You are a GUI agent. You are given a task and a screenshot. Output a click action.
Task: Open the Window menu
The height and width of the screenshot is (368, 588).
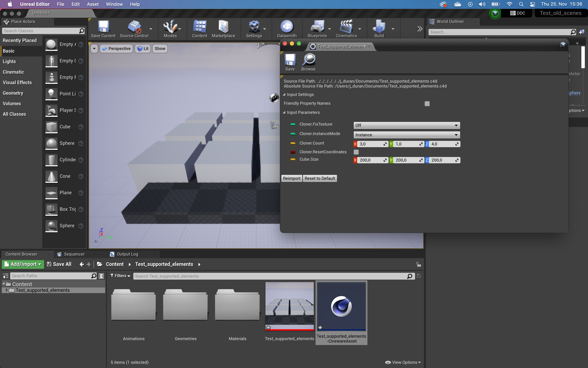[x=114, y=4]
